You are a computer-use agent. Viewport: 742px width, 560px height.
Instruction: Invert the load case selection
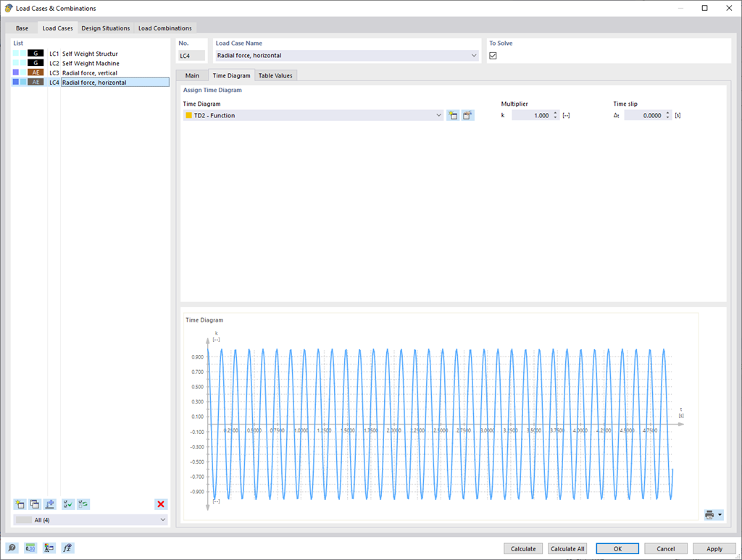[83, 504]
